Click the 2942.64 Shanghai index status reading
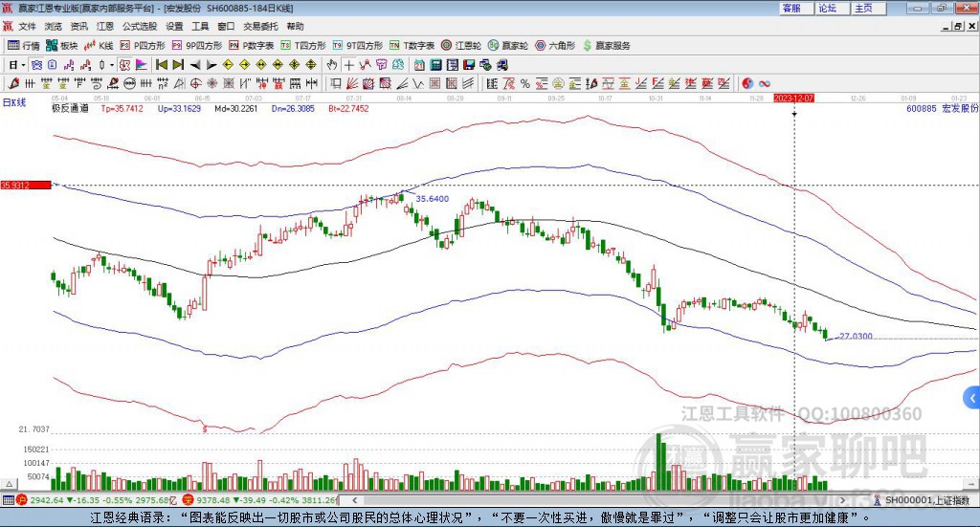 pos(46,500)
